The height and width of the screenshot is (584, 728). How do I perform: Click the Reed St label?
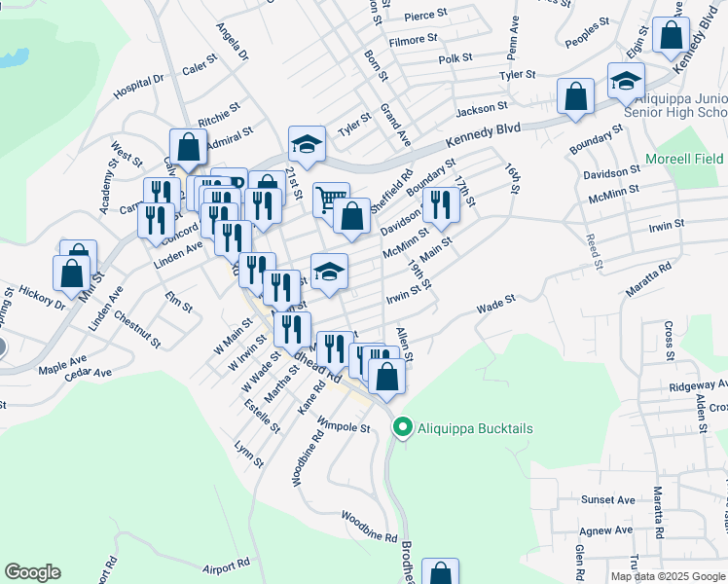(595, 252)
